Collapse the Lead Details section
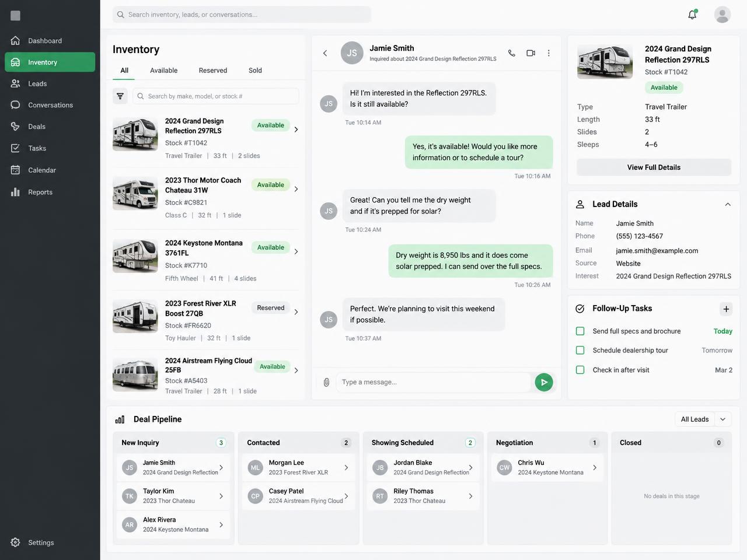The image size is (747, 560). coord(728,204)
